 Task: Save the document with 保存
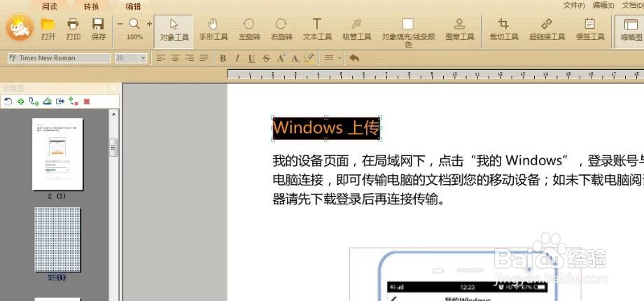(x=98, y=29)
